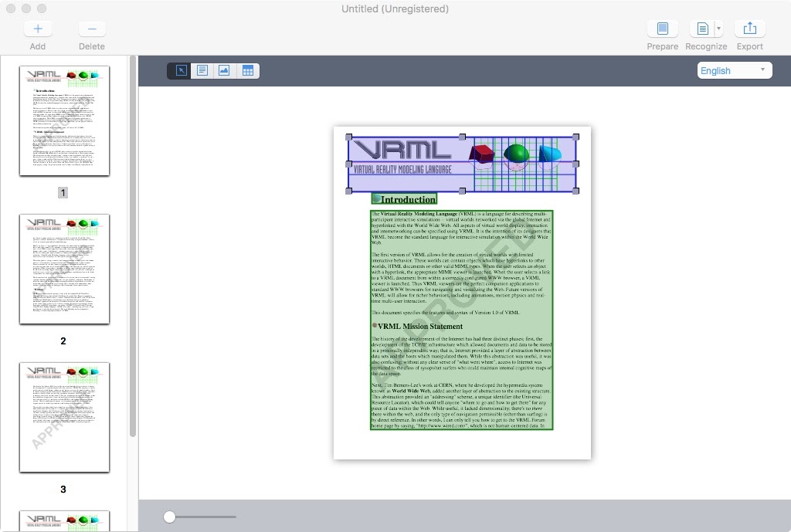Click the VRML Mission Statement heading
The image size is (791, 532).
pyautogui.click(x=420, y=327)
